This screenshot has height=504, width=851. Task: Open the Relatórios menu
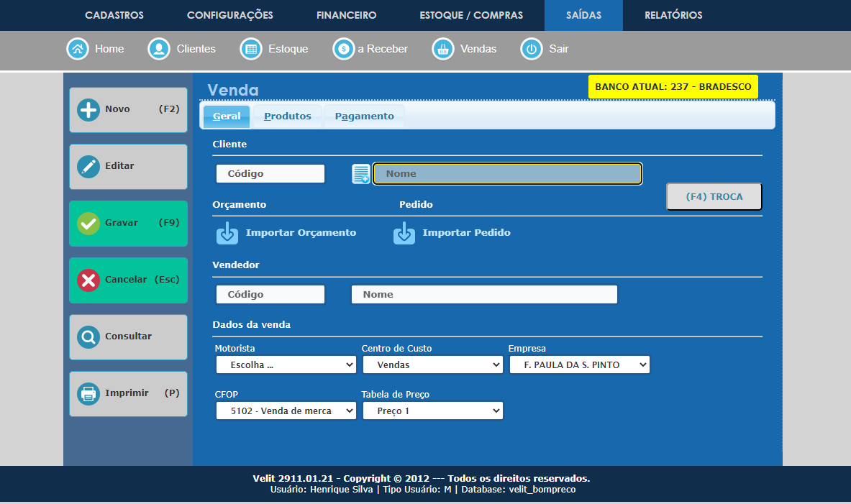pos(673,15)
